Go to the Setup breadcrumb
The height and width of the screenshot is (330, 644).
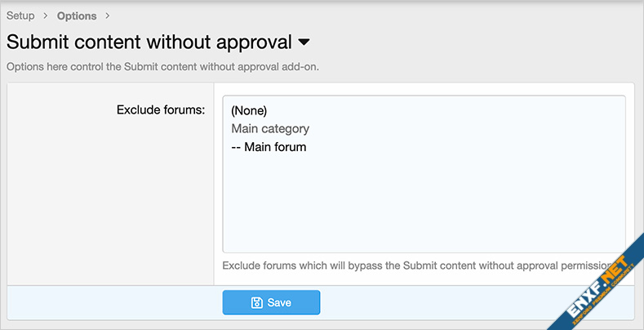pos(20,16)
